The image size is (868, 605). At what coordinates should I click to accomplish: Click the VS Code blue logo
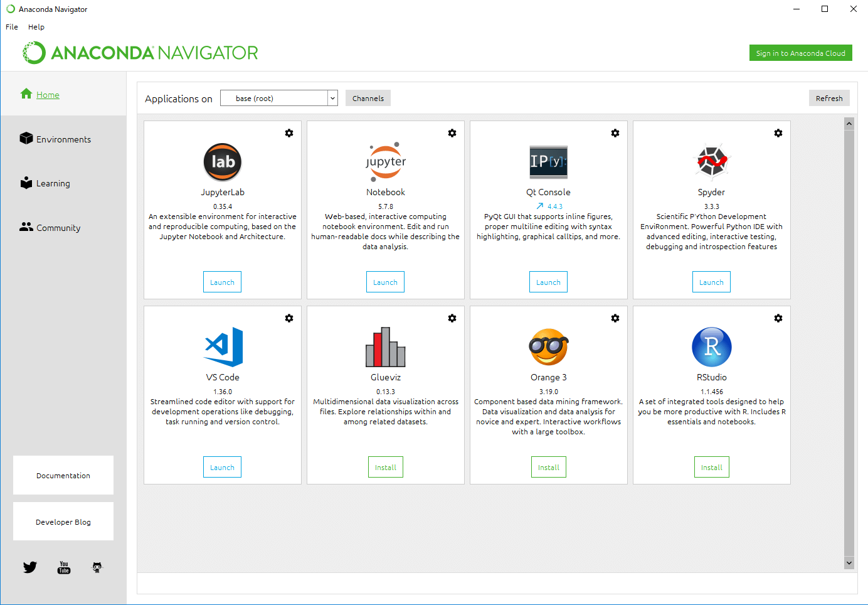(223, 347)
